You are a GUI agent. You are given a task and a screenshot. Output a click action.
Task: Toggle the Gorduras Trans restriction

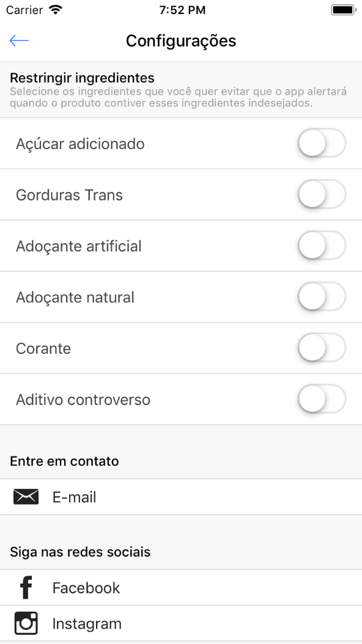tap(322, 194)
